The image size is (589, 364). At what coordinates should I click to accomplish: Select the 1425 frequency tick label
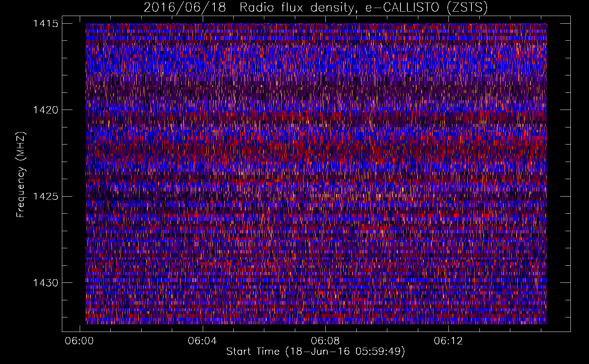46,197
